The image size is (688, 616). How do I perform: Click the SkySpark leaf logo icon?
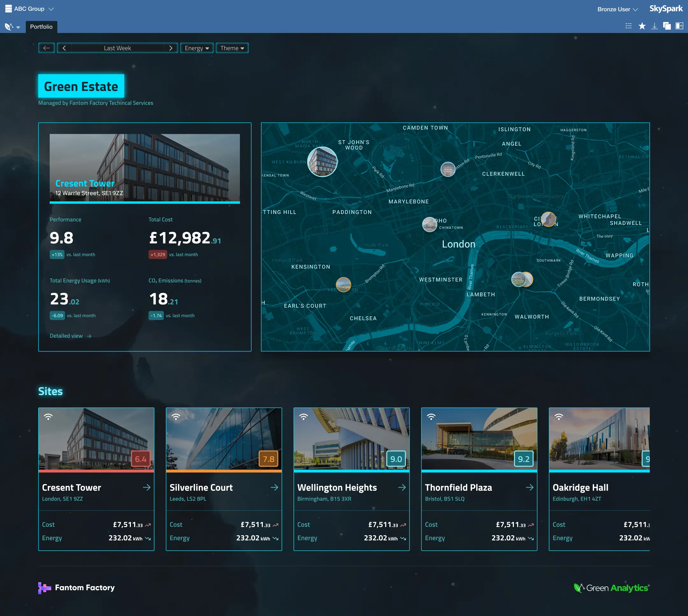9,26
